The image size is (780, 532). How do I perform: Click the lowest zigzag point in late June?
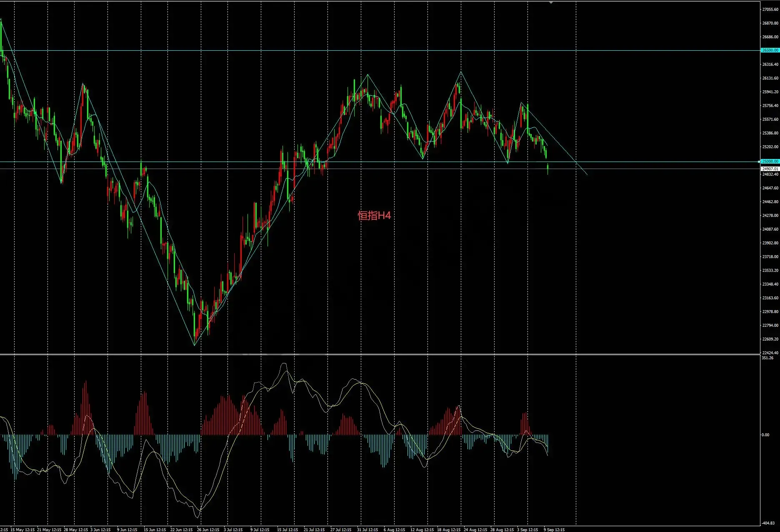coord(195,345)
